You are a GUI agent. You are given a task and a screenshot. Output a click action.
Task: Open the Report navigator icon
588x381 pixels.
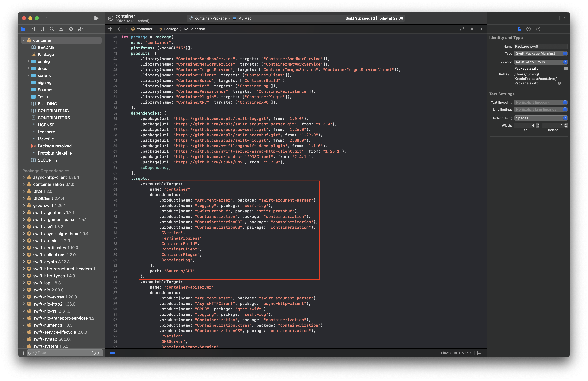[x=100, y=29]
